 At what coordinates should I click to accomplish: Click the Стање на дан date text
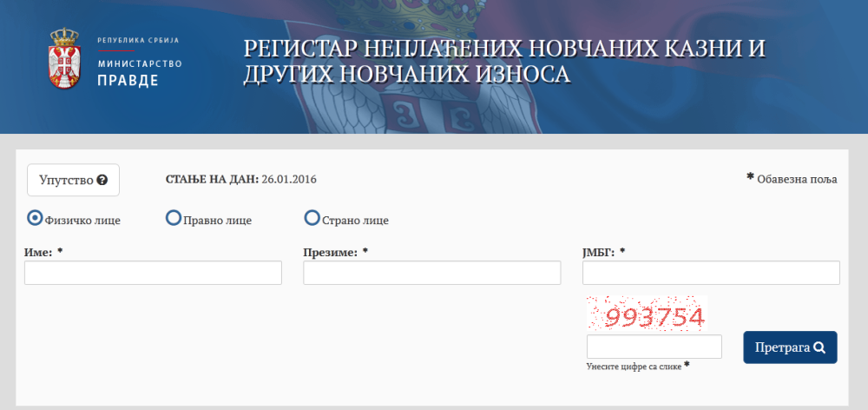point(241,180)
